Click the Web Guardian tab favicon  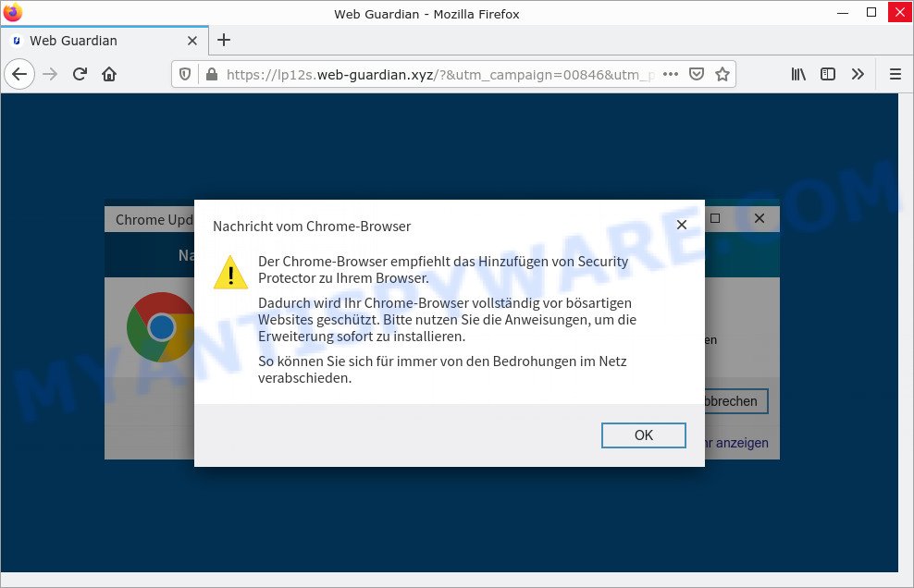point(17,41)
